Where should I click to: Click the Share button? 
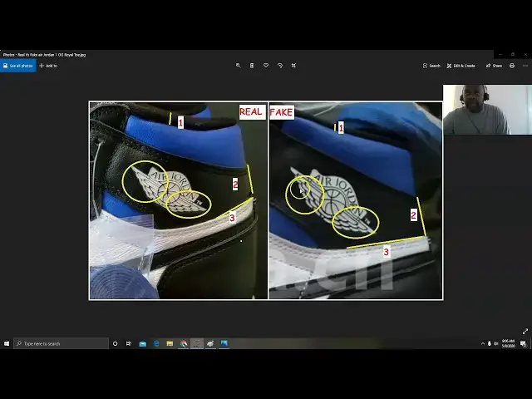(494, 66)
